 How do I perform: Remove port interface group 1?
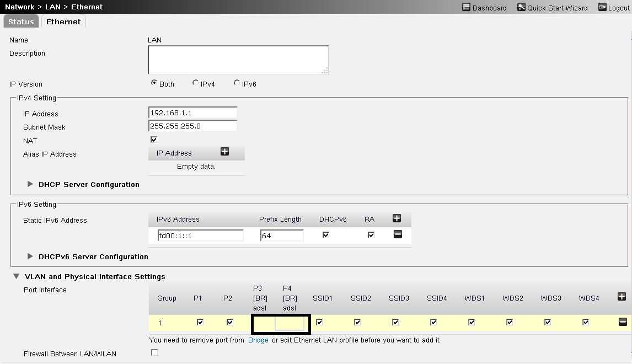point(623,322)
